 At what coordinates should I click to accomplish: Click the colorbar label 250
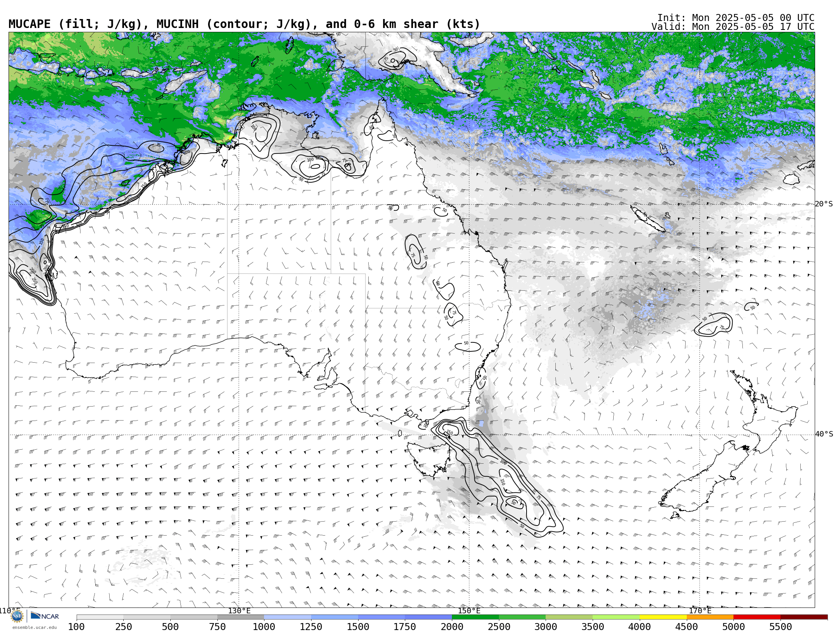[123, 627]
